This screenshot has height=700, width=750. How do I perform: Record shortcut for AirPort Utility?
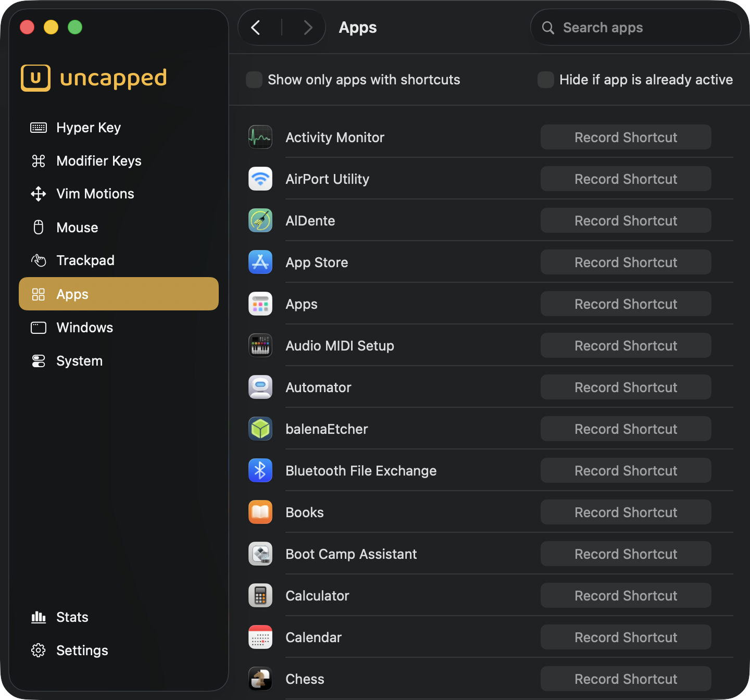(x=626, y=179)
